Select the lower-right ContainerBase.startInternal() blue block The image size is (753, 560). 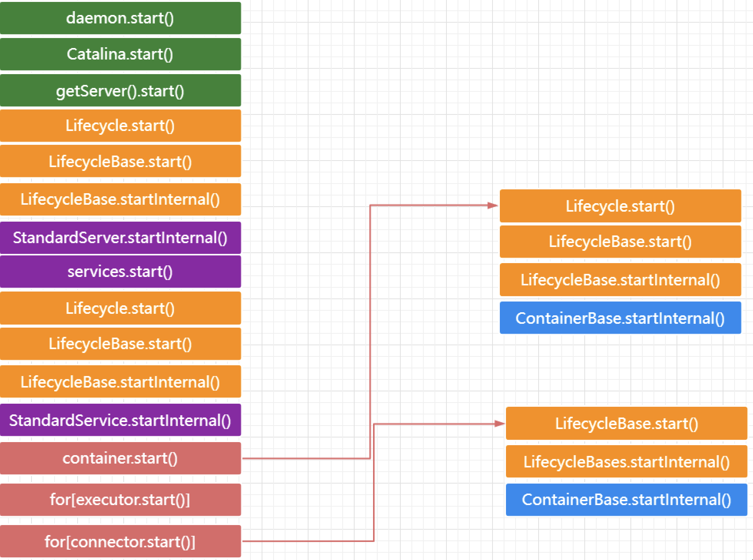point(626,500)
